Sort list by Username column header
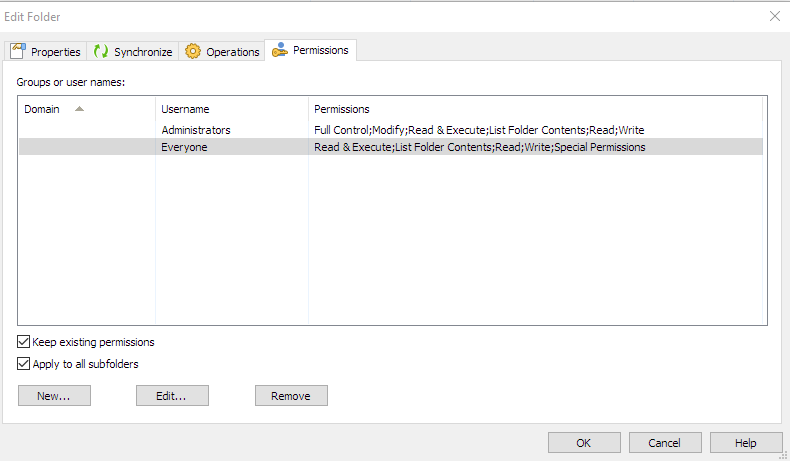790x461 pixels. (185, 109)
